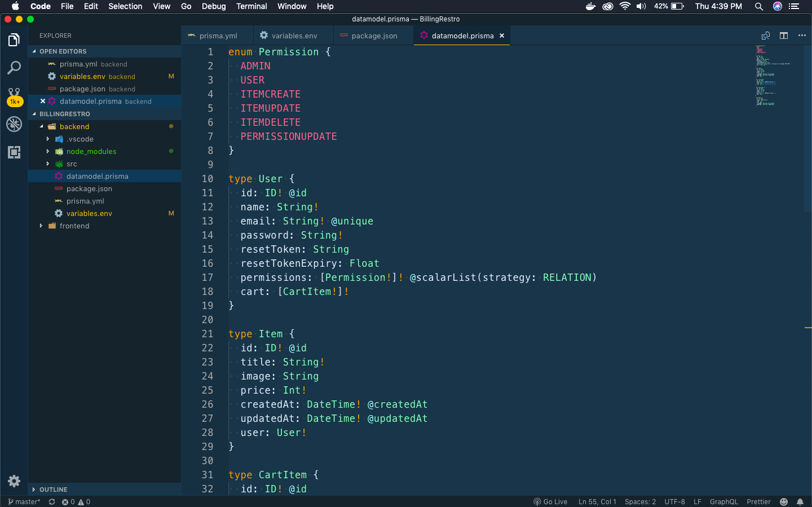
Task: Open the Manage gear icon
Action: coord(14,481)
